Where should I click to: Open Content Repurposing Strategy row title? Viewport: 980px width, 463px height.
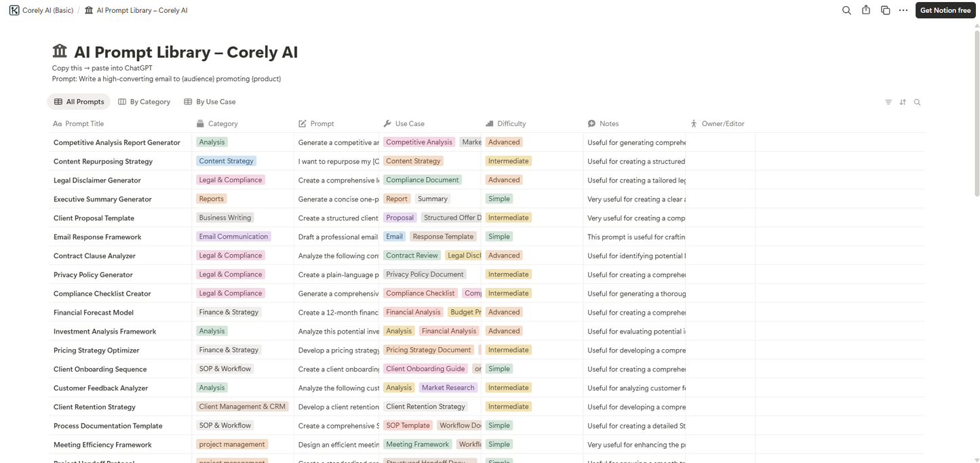click(x=103, y=161)
